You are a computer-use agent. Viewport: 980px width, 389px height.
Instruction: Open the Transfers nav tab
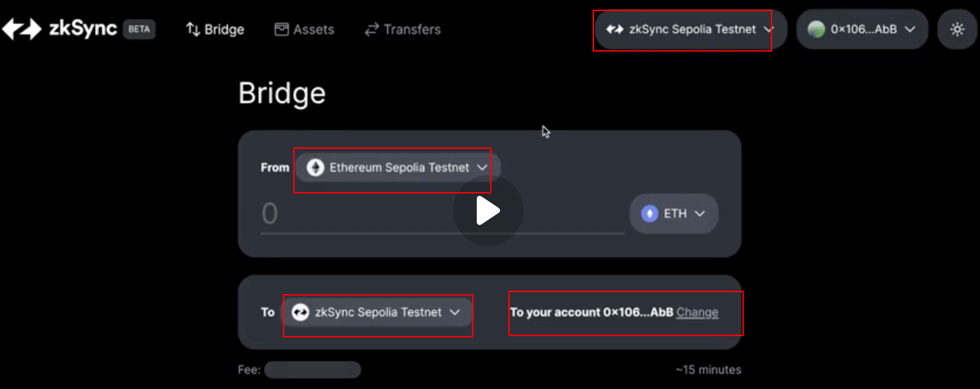point(403,29)
